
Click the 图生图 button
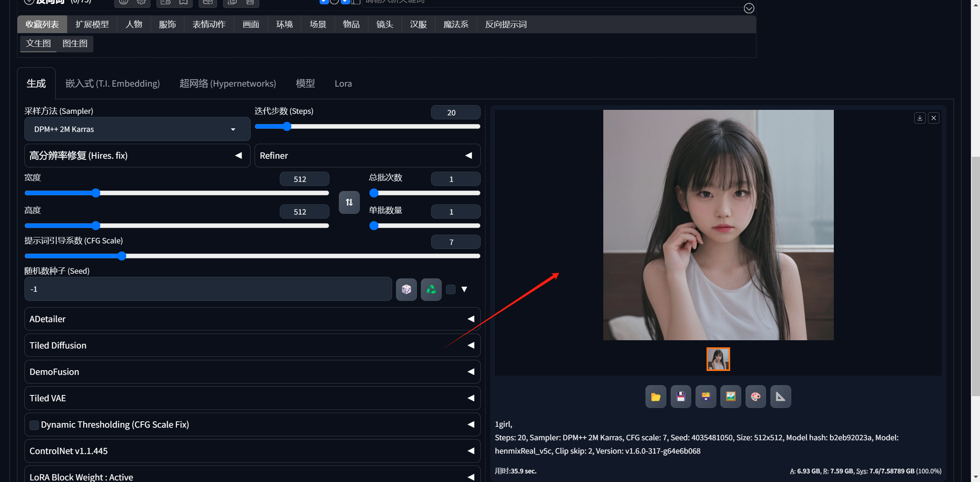75,43
